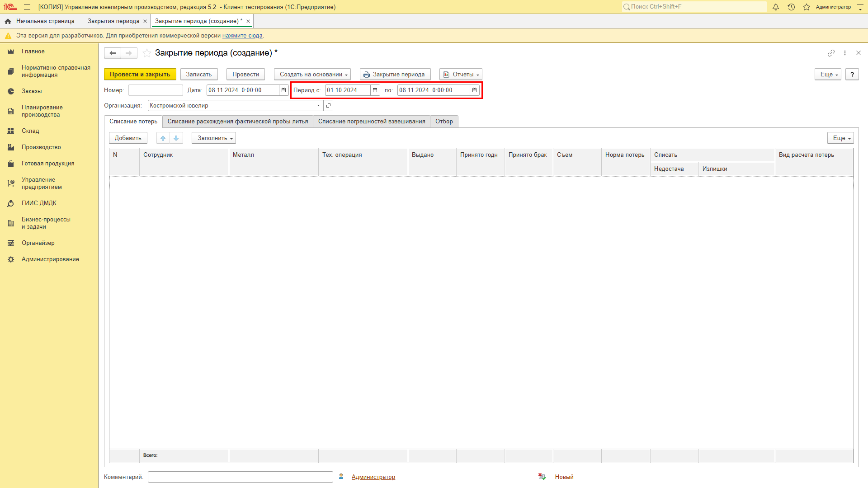
Task: Navigate forward with the right arrow
Action: tap(129, 53)
